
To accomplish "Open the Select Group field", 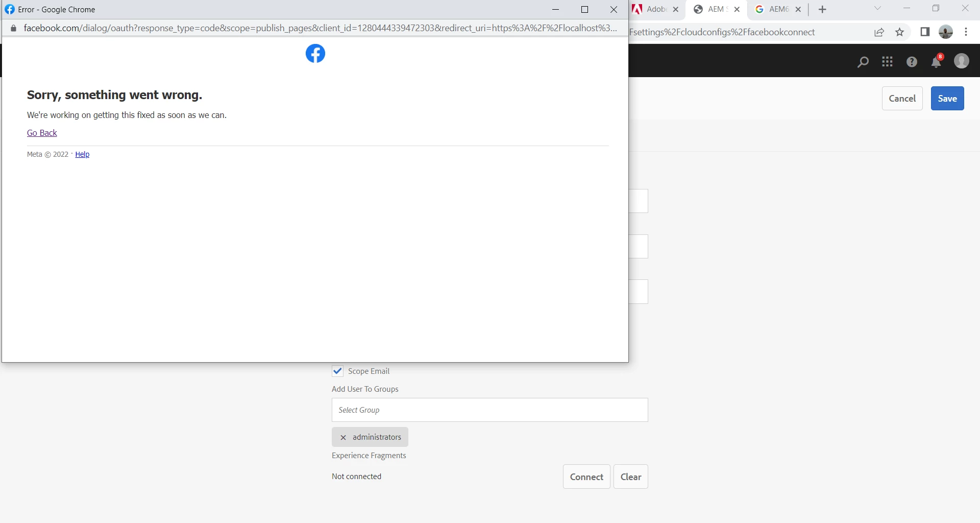I will (x=490, y=410).
